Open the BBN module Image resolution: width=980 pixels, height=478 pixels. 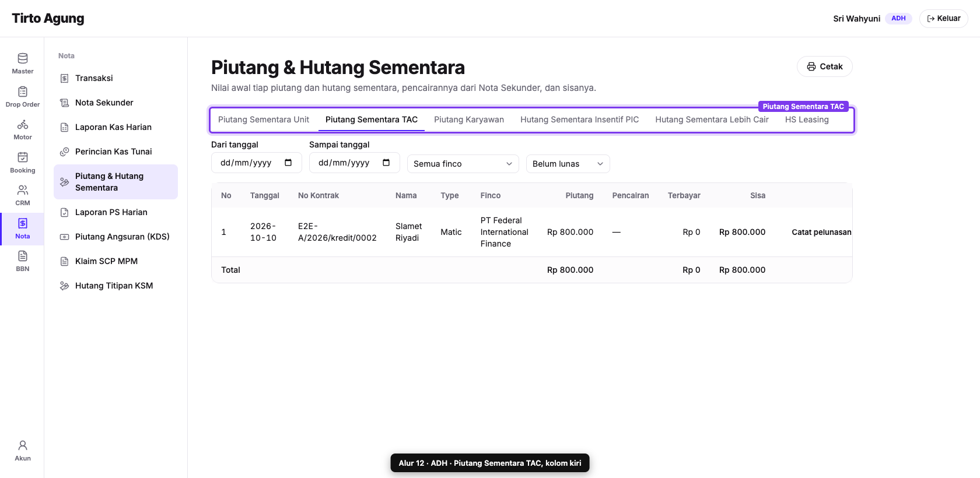coord(22,261)
